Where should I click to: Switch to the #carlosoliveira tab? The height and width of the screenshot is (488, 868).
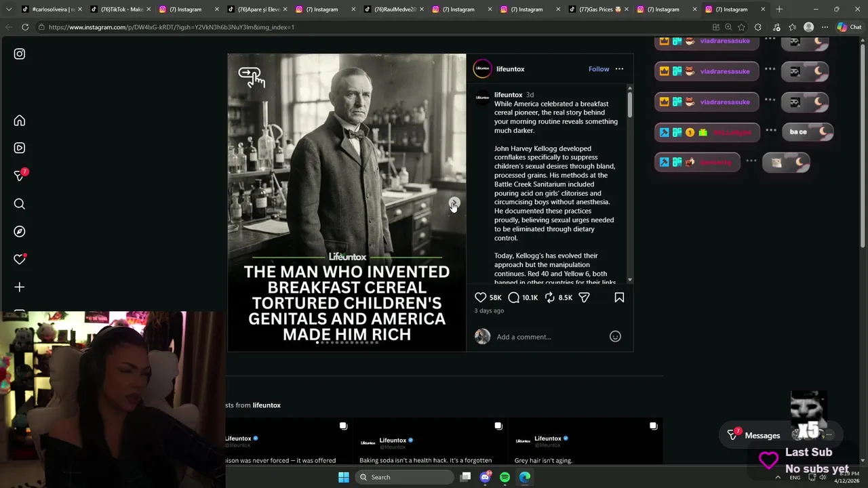51,9
